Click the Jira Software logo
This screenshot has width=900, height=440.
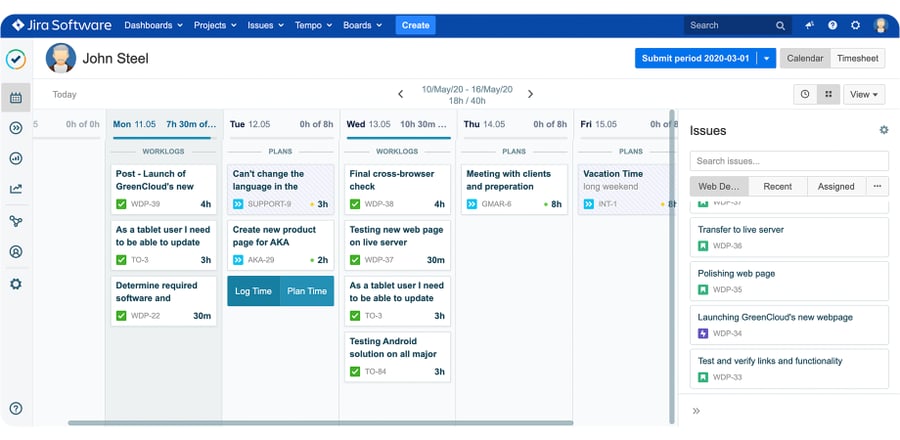point(62,25)
